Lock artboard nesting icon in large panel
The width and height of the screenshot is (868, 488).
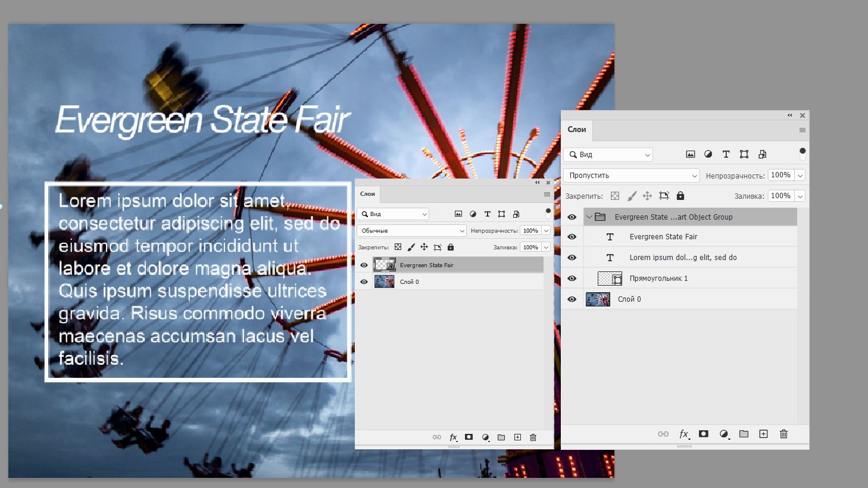[664, 196]
